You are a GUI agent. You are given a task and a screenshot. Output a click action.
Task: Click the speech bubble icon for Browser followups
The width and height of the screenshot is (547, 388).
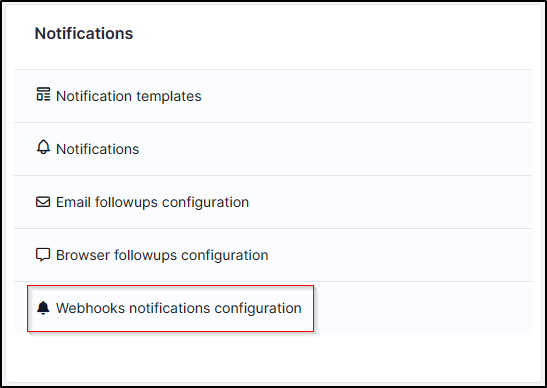tap(43, 255)
